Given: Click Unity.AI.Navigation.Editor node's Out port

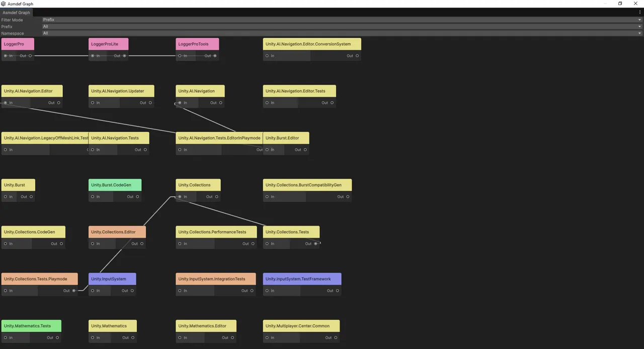Looking at the screenshot, I should pyautogui.click(x=59, y=103).
